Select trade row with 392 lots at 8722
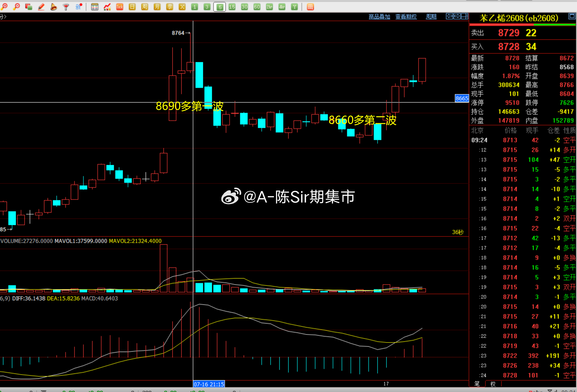 (523, 356)
